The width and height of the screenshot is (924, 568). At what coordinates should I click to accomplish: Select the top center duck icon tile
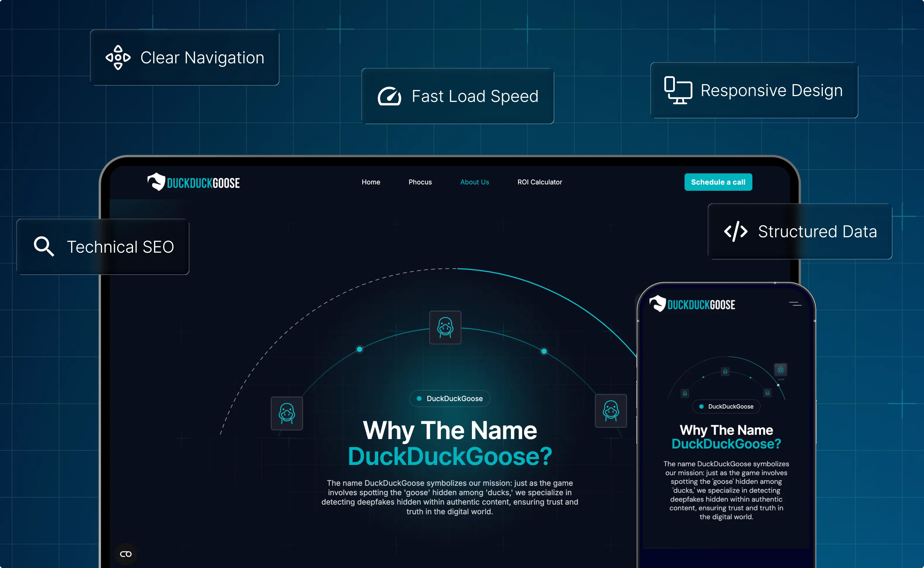[445, 327]
